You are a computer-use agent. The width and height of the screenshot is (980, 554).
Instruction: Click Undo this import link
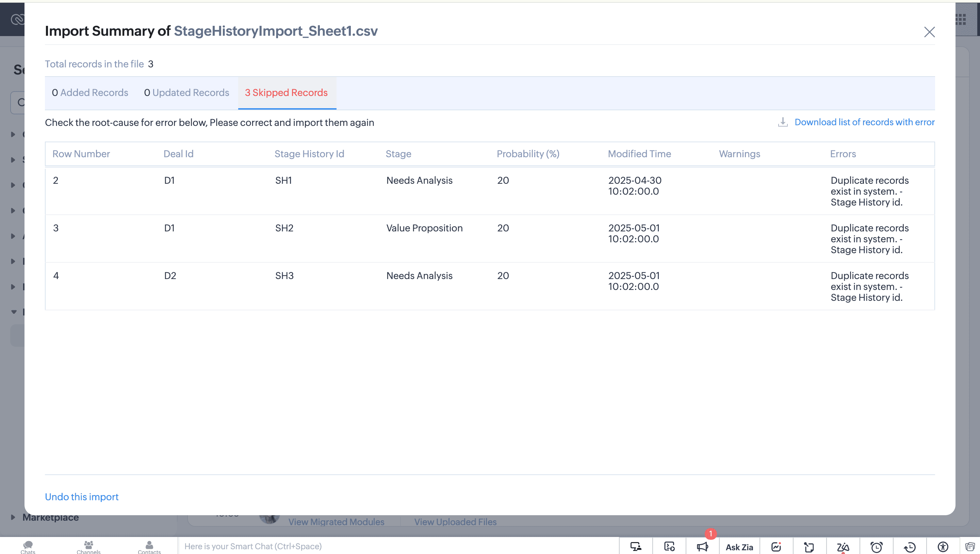point(81,496)
